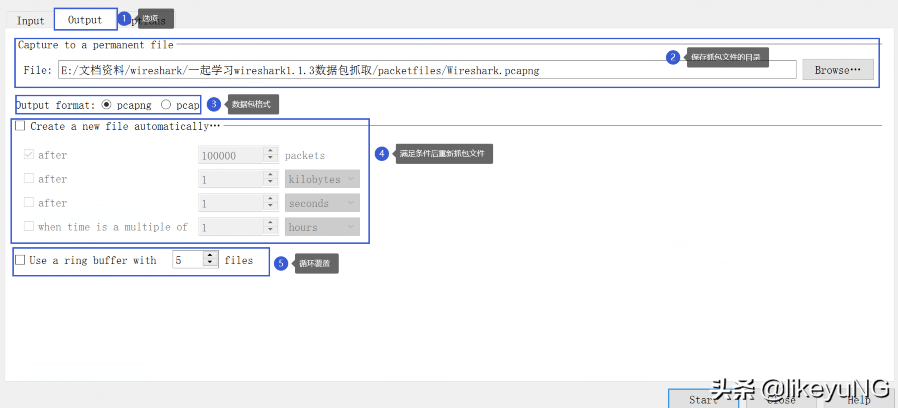Image resolution: width=898 pixels, height=408 pixels.
Task: Toggle when time is a multiple of
Action: click(29, 227)
